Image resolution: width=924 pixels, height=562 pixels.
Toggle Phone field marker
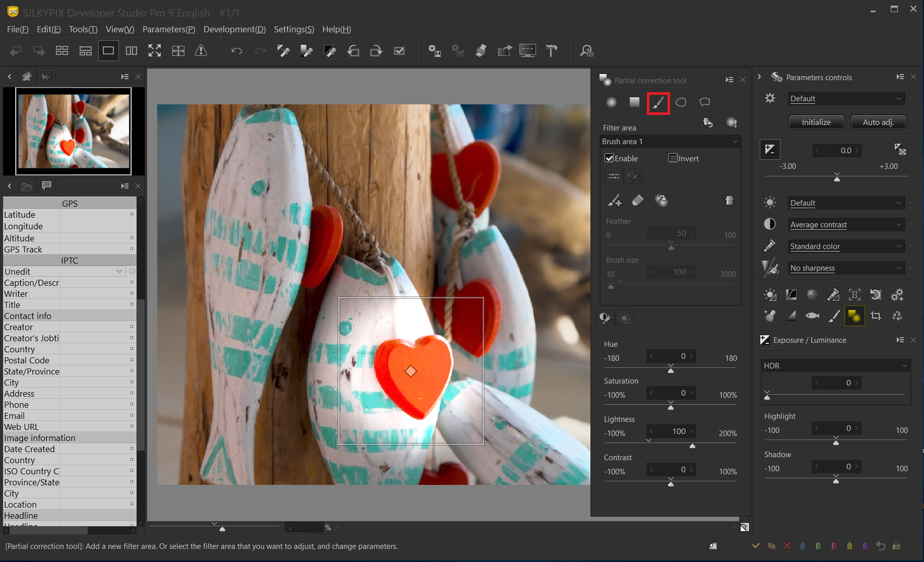pos(132,404)
